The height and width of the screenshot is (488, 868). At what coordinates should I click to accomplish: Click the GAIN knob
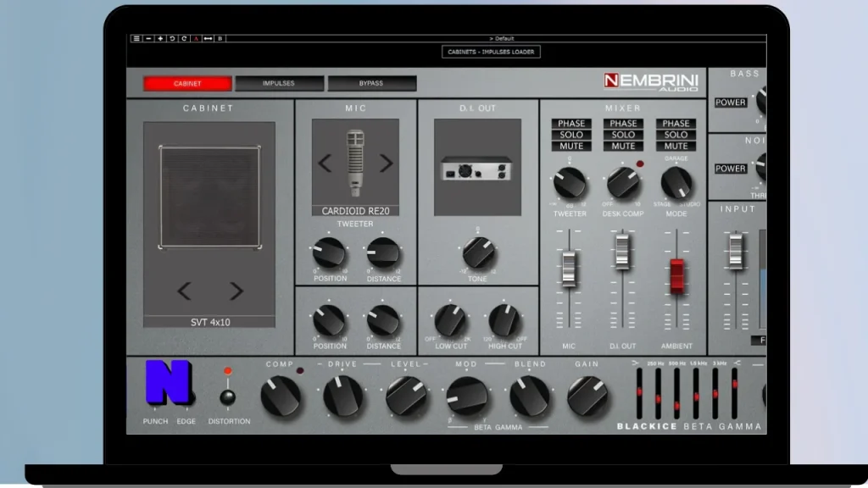[x=587, y=396]
